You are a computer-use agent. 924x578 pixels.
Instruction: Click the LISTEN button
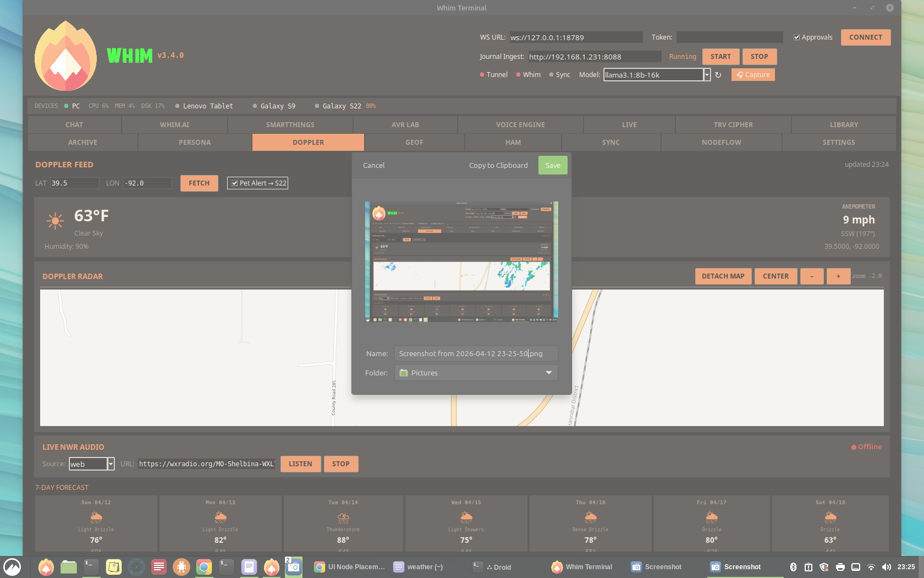tap(300, 464)
